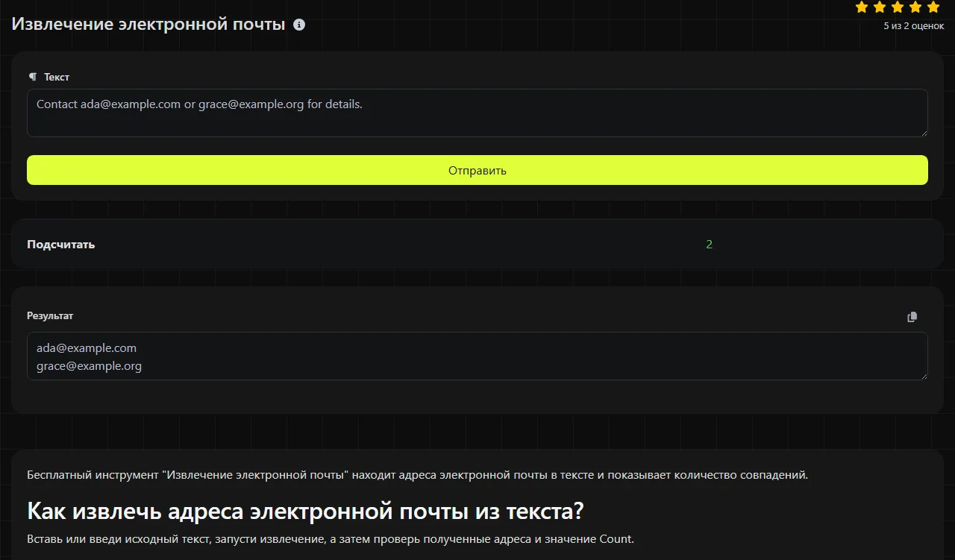Click the info icon beside the page title
The width and height of the screenshot is (955, 560).
[x=299, y=25]
